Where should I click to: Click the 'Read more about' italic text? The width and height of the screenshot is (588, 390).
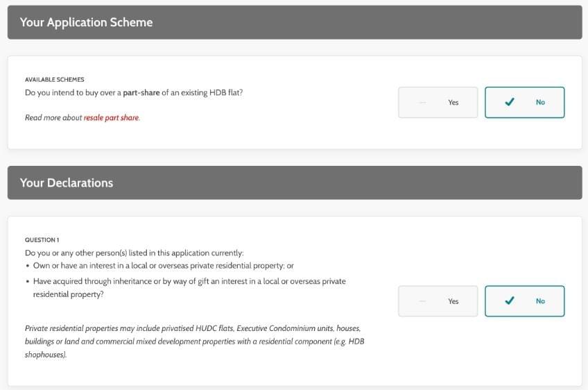(53, 118)
